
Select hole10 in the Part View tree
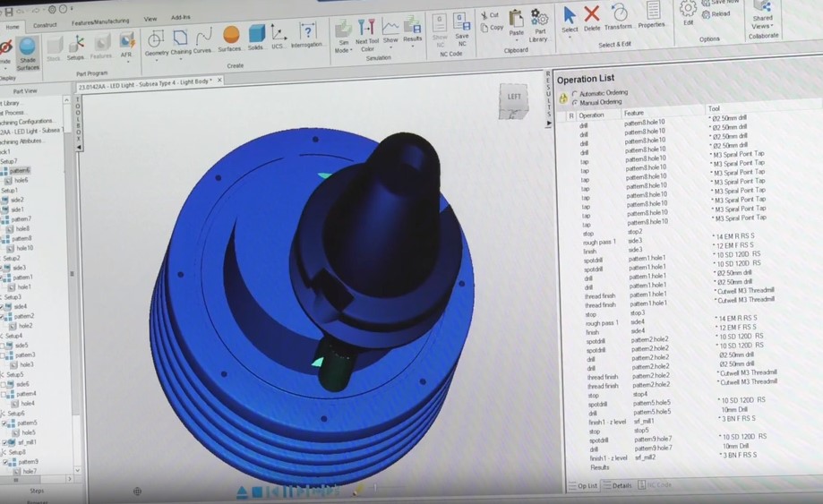[x=25, y=248]
